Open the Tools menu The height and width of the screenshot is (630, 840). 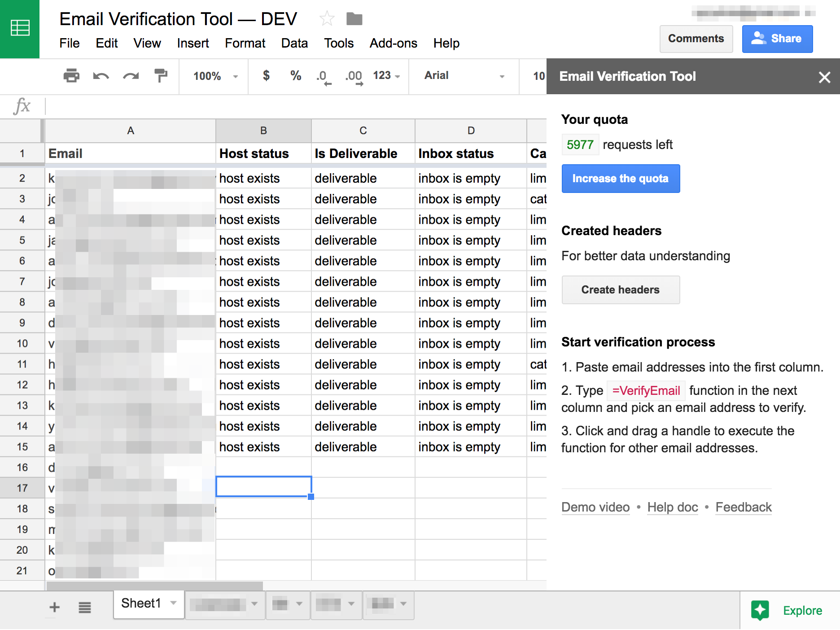339,43
